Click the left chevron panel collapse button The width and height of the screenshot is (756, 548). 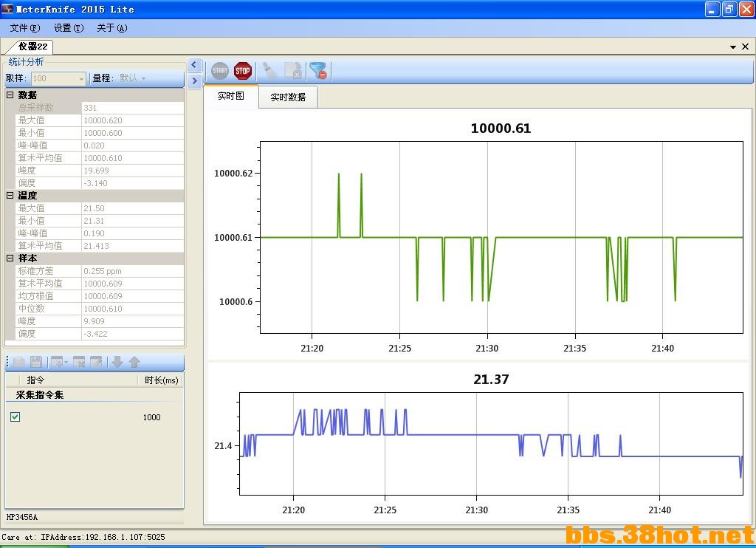click(194, 64)
